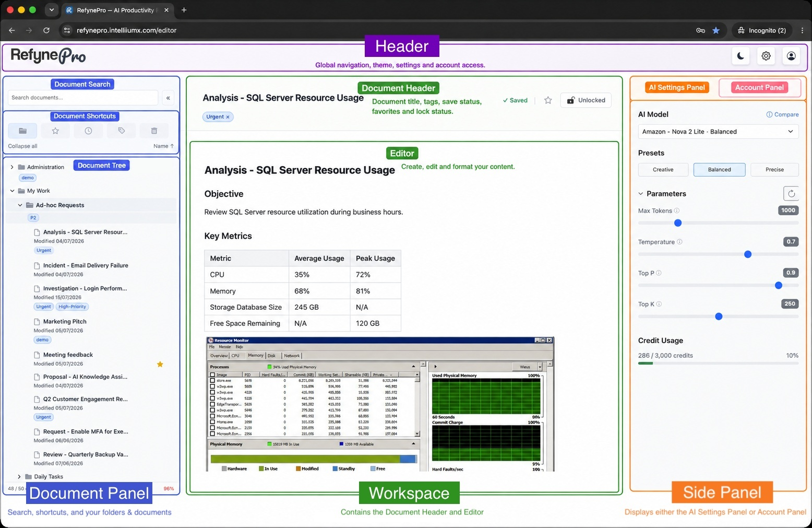Select the folder shortcut in document shortcuts
Viewport: 812px width, 528px height.
pos(22,131)
